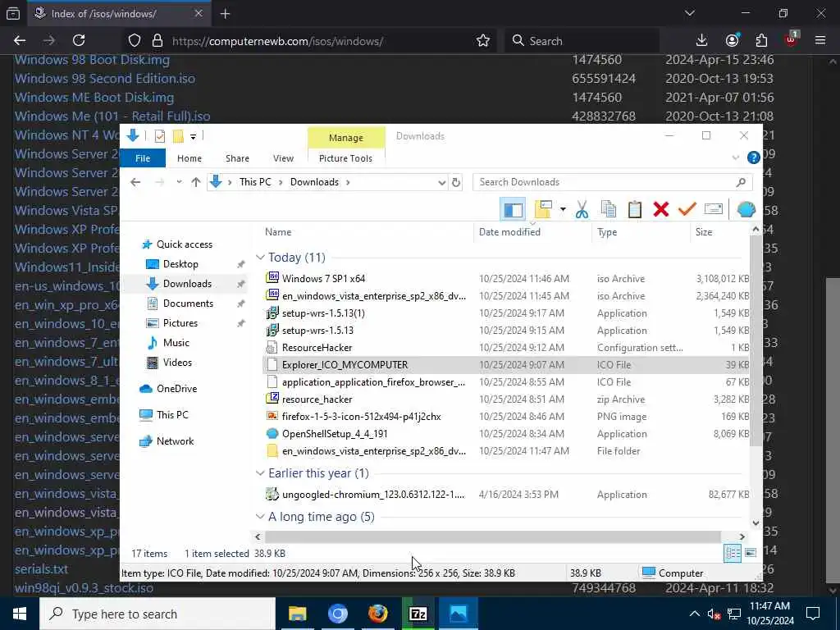This screenshot has width=840, height=630.
Task: Click the file list vertical scrollbar
Action: [756, 340]
